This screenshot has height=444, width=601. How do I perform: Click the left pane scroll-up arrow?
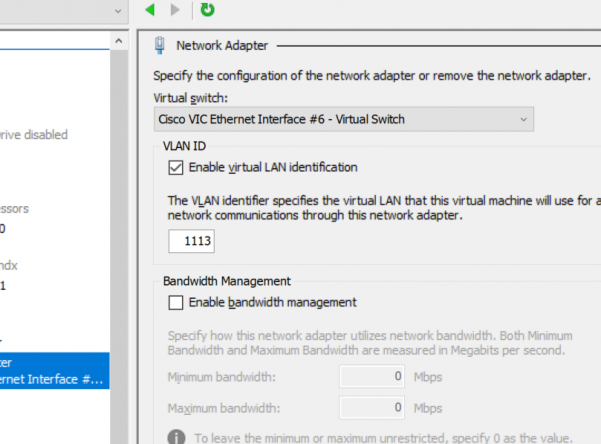click(x=119, y=42)
